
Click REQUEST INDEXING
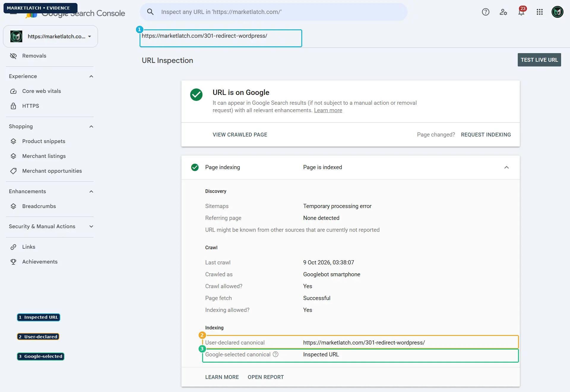tap(486, 135)
